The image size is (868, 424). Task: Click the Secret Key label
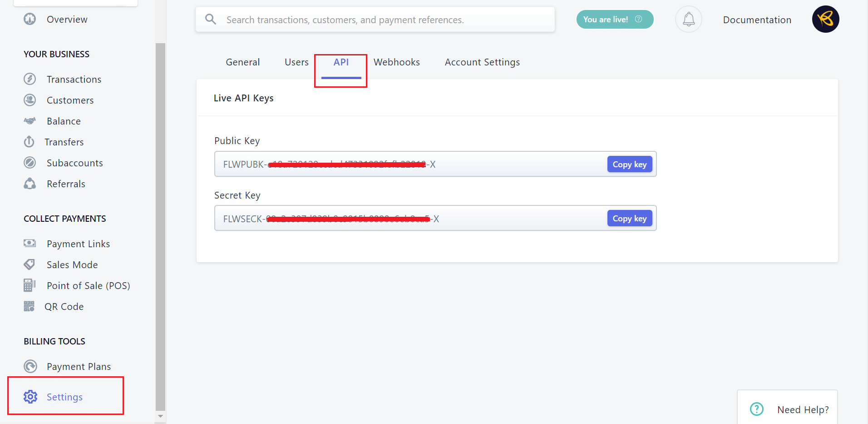237,195
